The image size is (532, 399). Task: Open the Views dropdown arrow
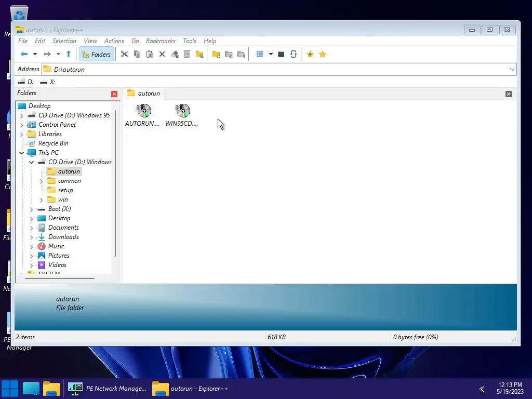tap(271, 54)
